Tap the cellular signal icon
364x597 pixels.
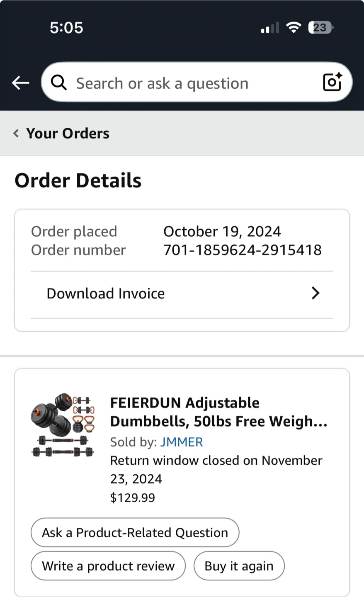coord(269,27)
